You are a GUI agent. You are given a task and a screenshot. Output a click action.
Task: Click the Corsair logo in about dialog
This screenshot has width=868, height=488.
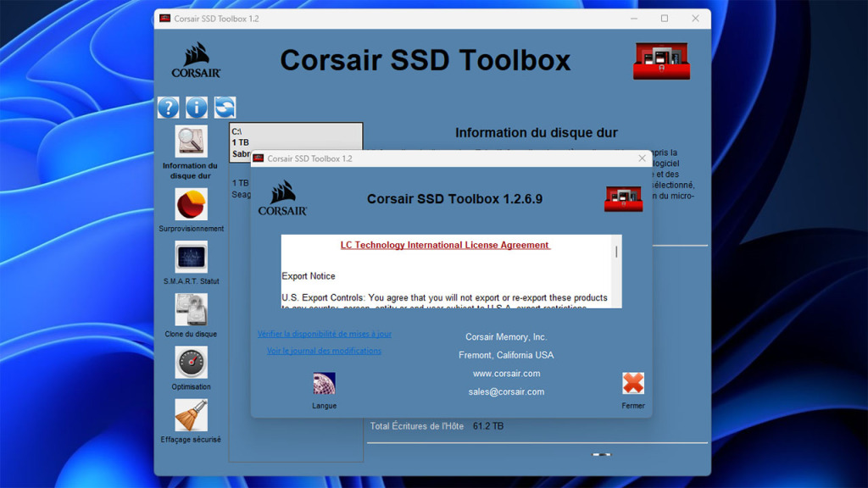(282, 197)
